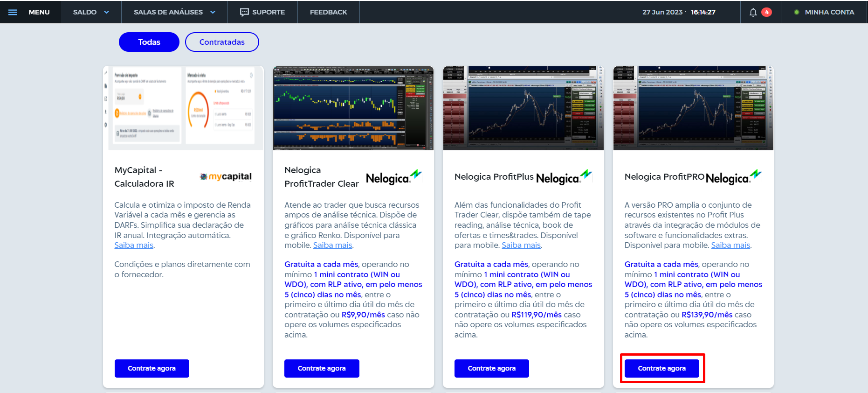
Task: Click the MyCapital tax calculator preview thumbnail
Action: coord(183,108)
